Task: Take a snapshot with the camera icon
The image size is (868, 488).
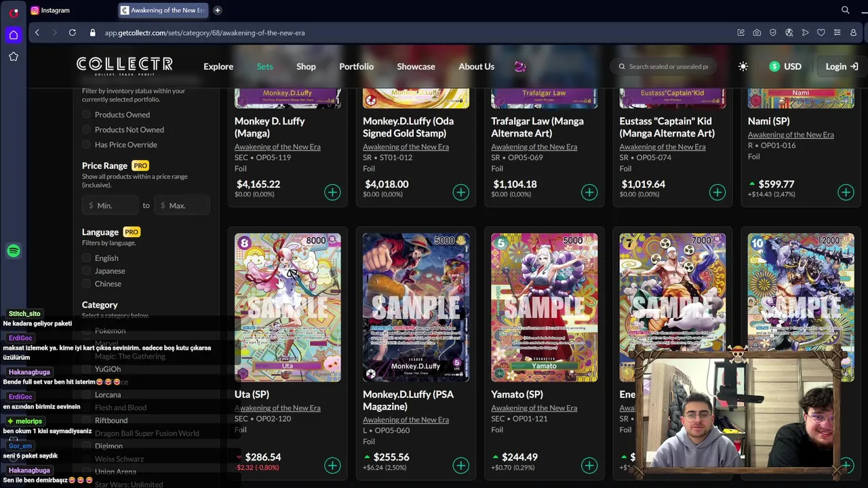Action: point(757,33)
